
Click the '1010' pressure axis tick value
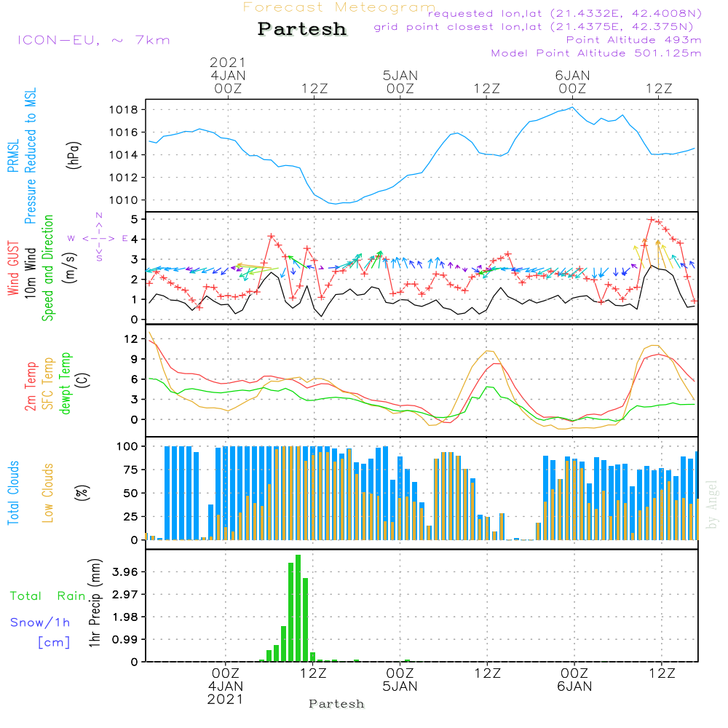point(124,200)
